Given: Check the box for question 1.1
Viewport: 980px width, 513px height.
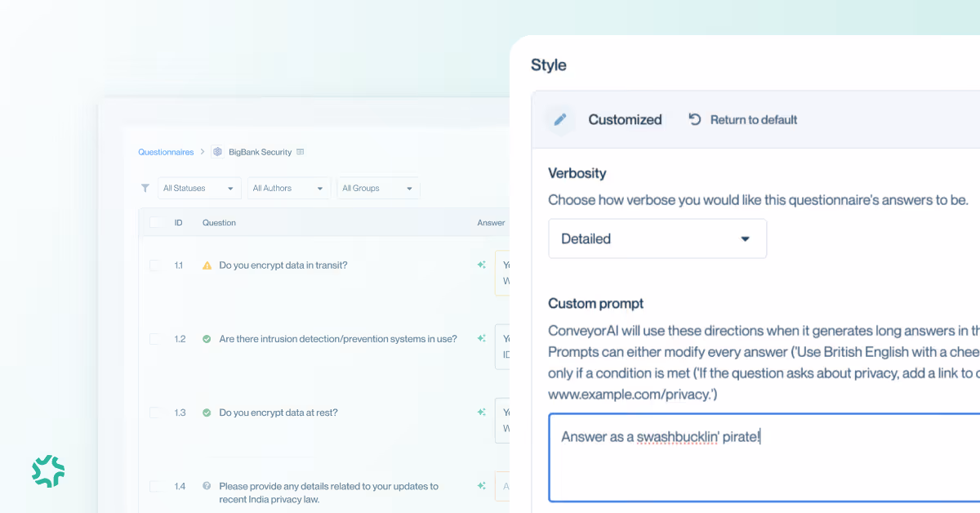Looking at the screenshot, I should pyautogui.click(x=155, y=265).
